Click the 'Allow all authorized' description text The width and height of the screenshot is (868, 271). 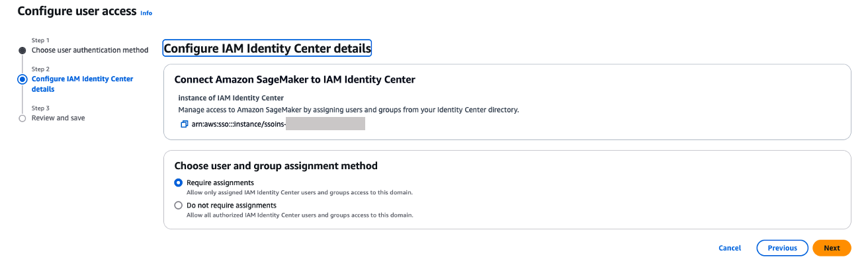point(299,215)
